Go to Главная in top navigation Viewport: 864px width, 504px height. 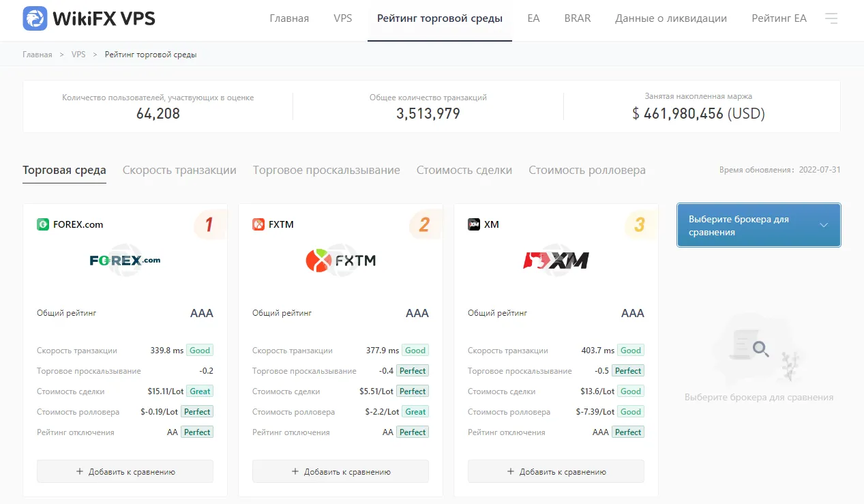[289, 18]
